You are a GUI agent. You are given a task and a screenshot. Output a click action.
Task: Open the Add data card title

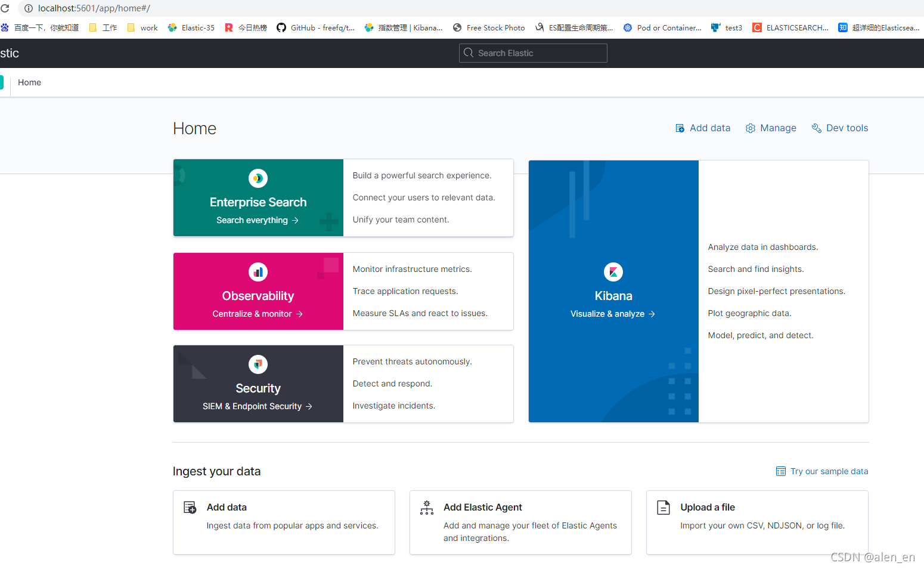tap(227, 508)
